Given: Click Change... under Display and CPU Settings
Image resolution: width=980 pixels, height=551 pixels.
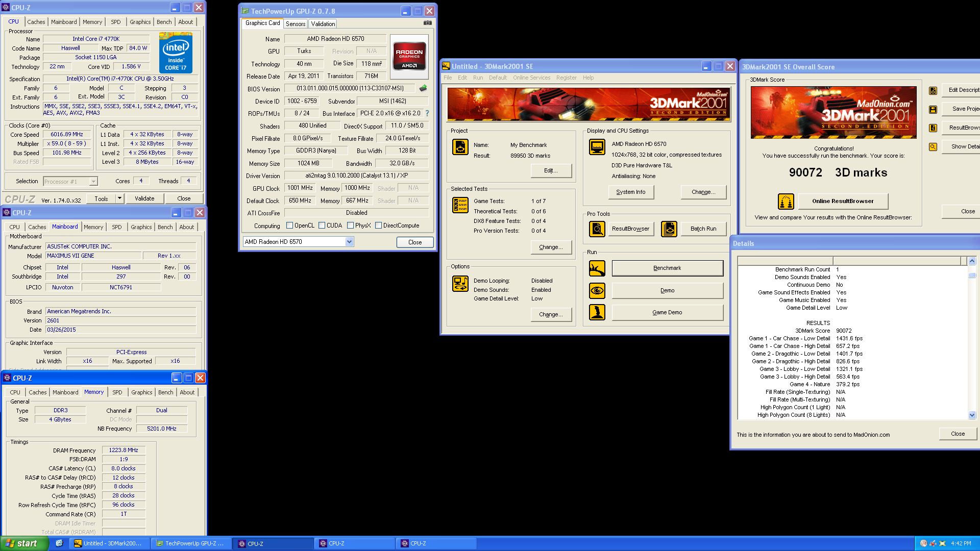Looking at the screenshot, I should pos(703,192).
